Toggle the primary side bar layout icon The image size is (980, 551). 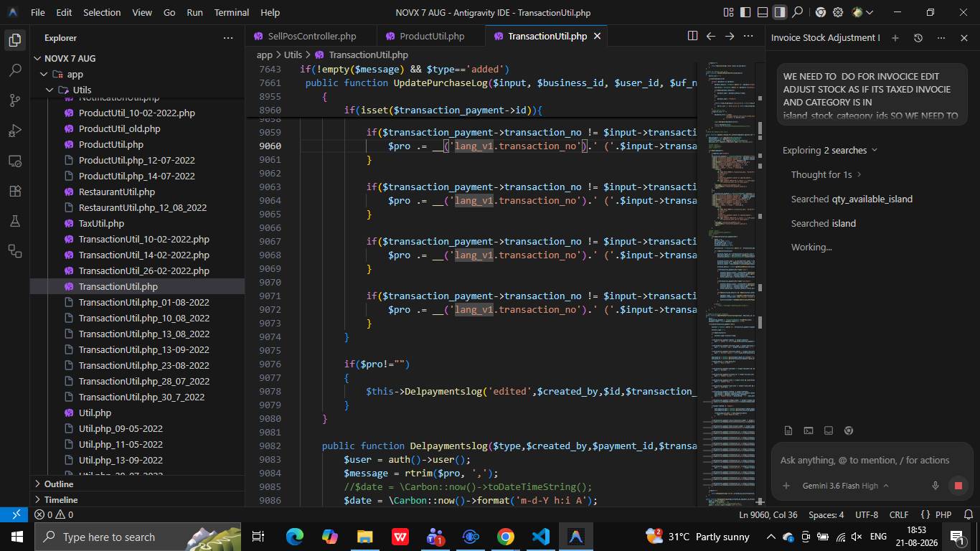[745, 12]
